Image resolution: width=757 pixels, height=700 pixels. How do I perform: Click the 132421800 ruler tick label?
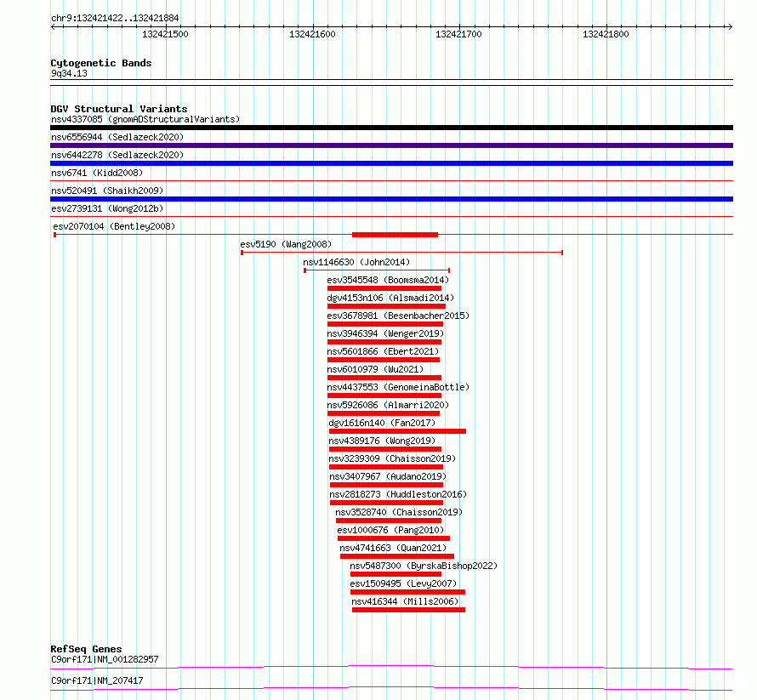coord(606,34)
